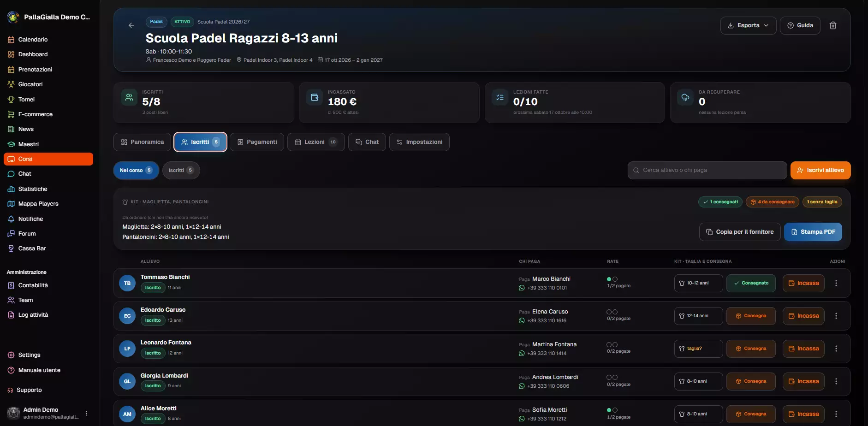Image resolution: width=868 pixels, height=426 pixels.
Task: Delete the course with the trash icon
Action: [x=833, y=25]
